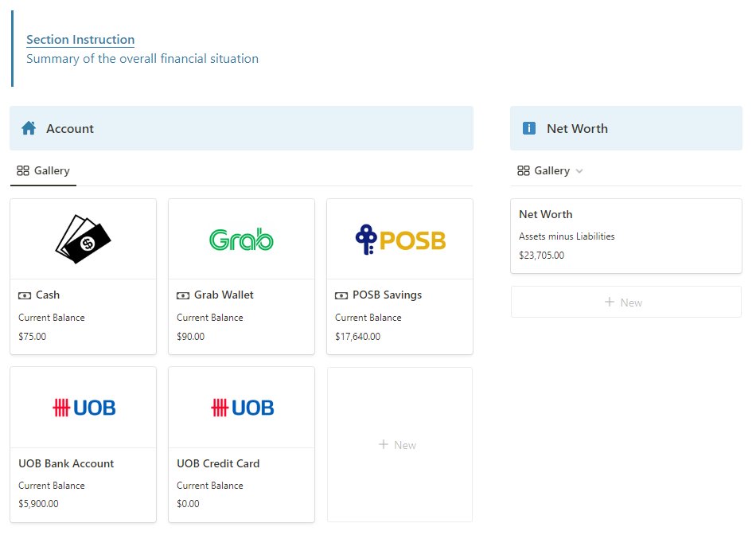756x535 pixels.
Task: Click the blue info icon beside Net Worth
Action: tap(529, 128)
